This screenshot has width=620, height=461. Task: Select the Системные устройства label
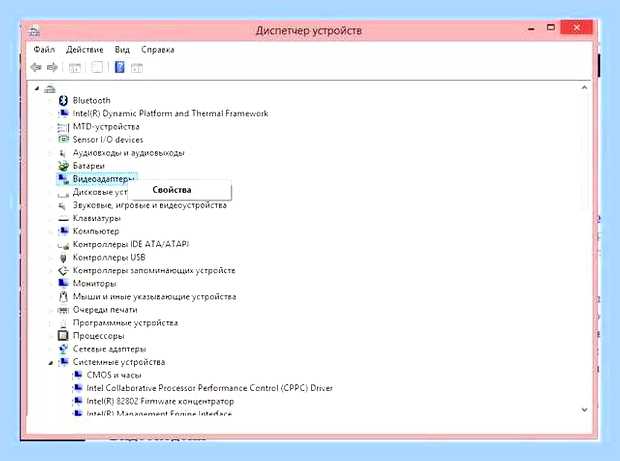(119, 362)
